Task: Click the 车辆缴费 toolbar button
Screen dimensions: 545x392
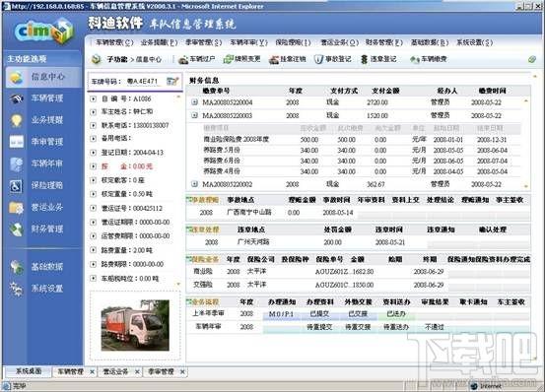Action: pyautogui.click(x=428, y=59)
